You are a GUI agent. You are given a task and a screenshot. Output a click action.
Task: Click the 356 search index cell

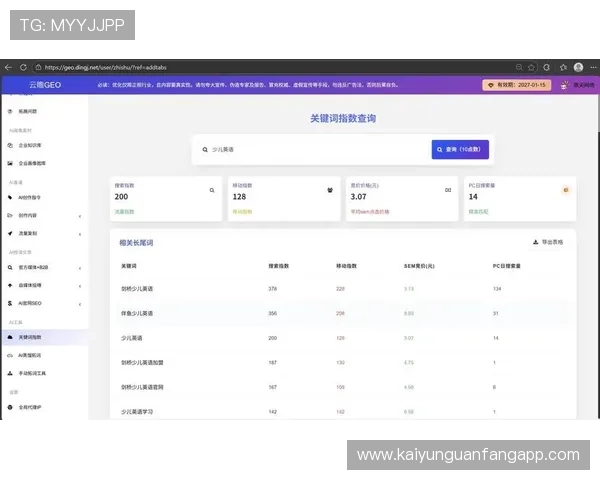tap(272, 313)
